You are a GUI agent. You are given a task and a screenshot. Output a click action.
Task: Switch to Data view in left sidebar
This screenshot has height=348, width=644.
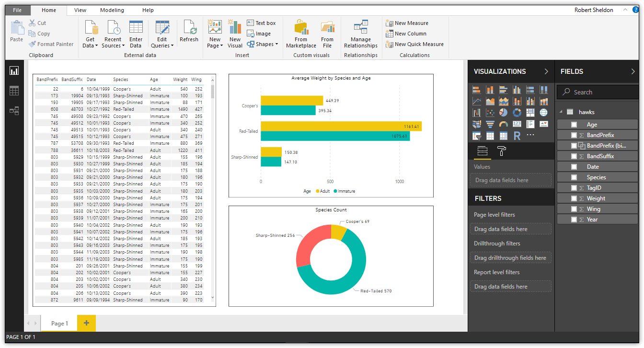14,91
